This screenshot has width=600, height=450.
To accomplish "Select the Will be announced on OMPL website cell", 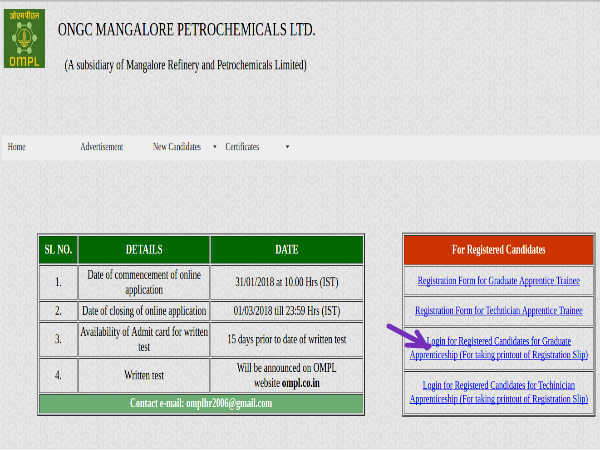I will pyautogui.click(x=287, y=375).
